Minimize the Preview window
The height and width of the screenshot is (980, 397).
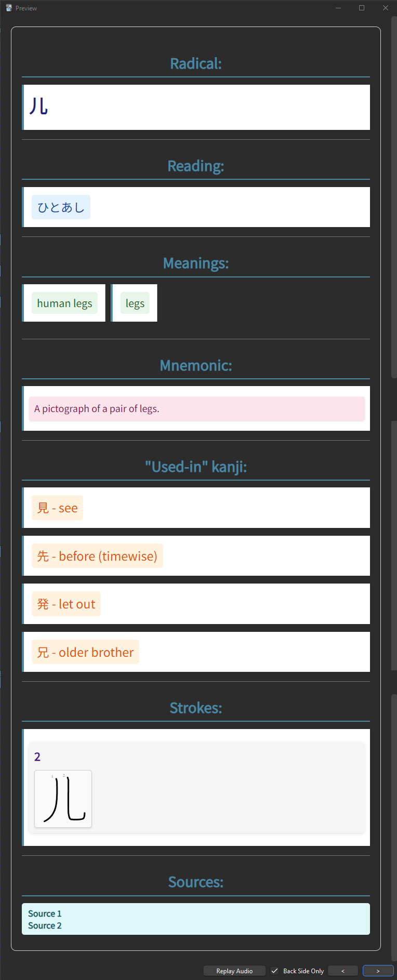click(x=338, y=8)
